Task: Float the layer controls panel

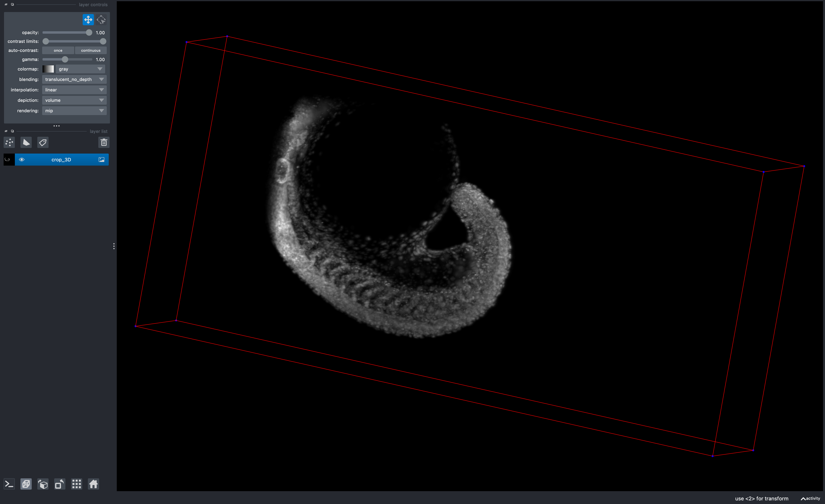Action: point(12,4)
